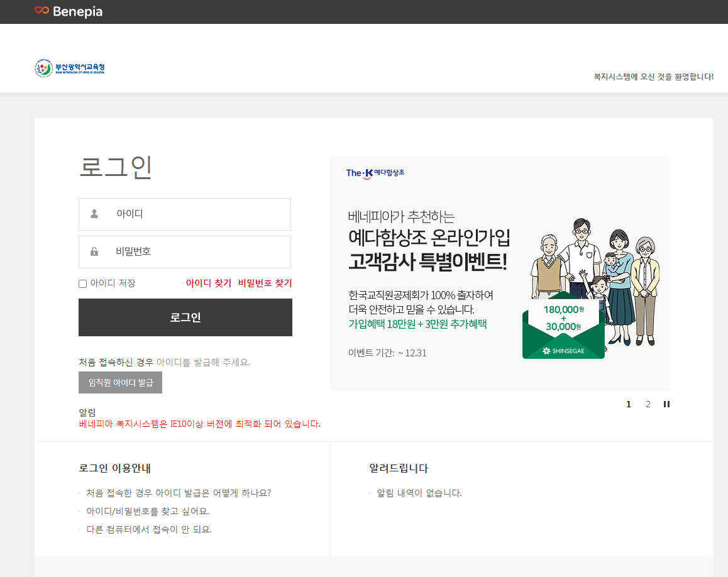This screenshot has height=577, width=728.
Task: Click the 아이디 input field
Action: pos(185,214)
